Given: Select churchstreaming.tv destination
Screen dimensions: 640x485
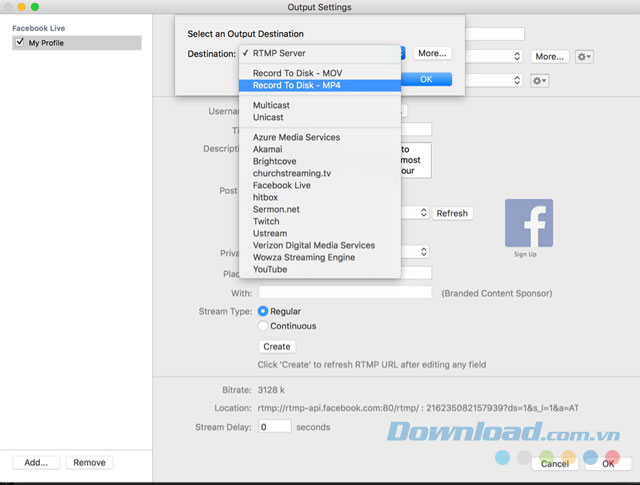Looking at the screenshot, I should pos(320,174).
